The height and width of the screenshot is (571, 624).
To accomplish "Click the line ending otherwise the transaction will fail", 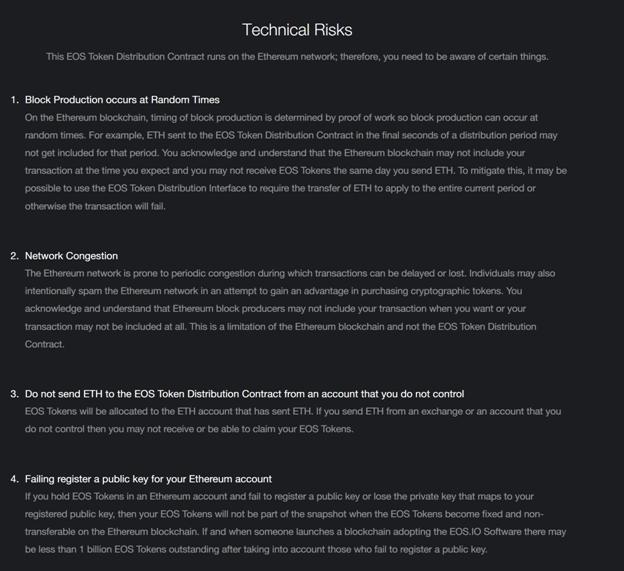I will click(x=95, y=206).
